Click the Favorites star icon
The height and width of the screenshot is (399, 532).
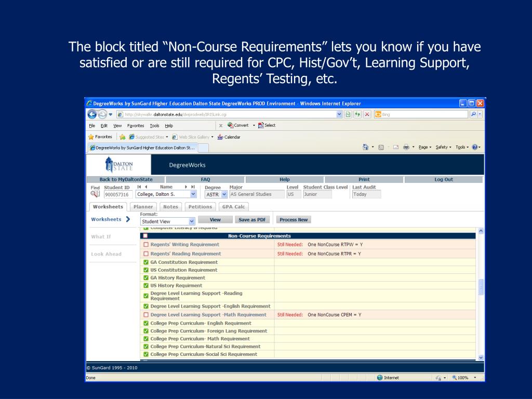[x=91, y=137]
